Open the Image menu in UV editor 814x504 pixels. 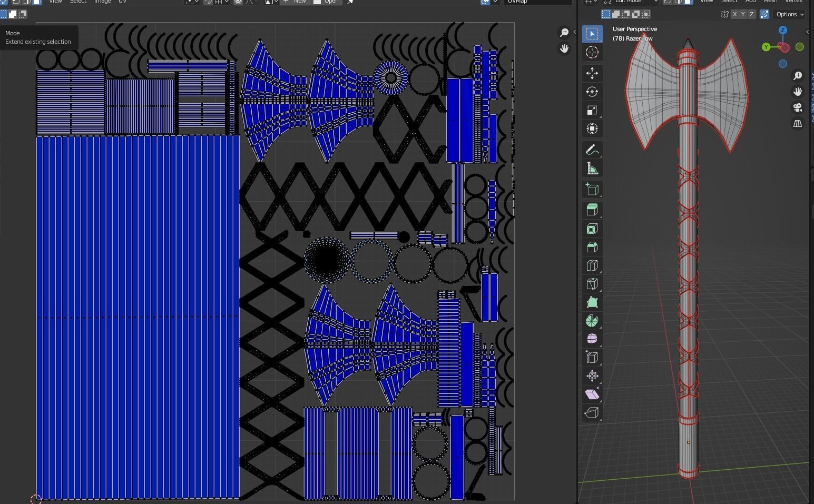pyautogui.click(x=102, y=2)
